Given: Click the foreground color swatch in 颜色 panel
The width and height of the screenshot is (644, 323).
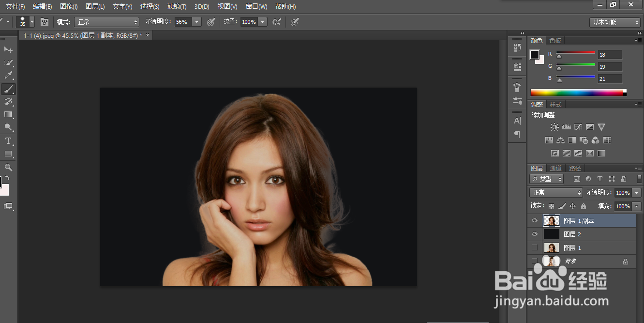Looking at the screenshot, I should pyautogui.click(x=535, y=55).
